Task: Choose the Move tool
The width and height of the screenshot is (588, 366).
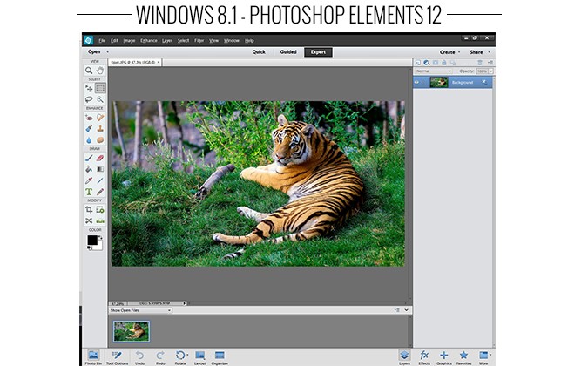Action: click(x=89, y=88)
